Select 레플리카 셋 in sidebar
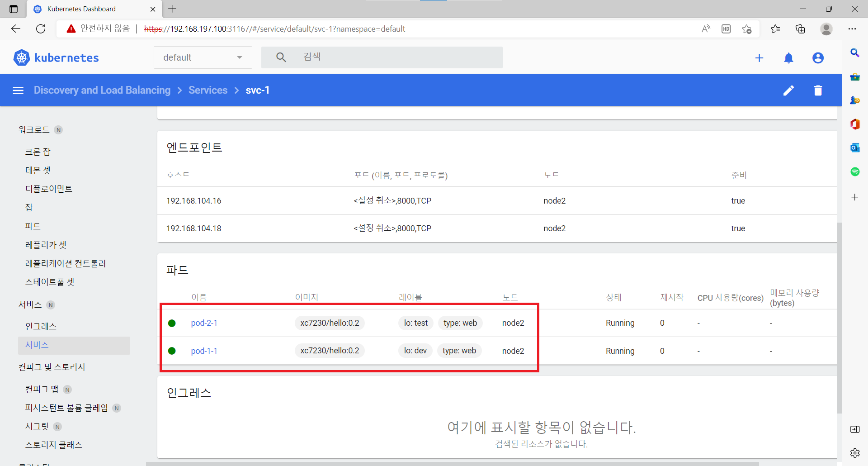 click(46, 245)
